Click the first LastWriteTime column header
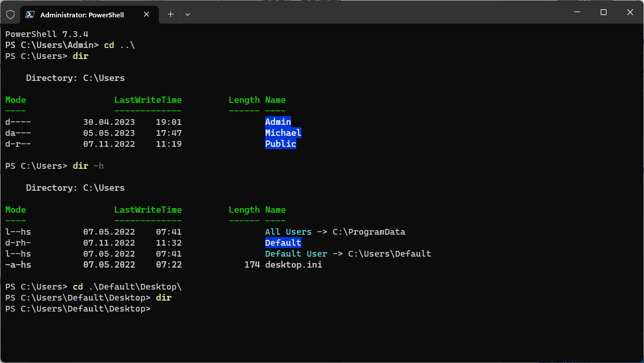644x363 pixels. pos(148,100)
